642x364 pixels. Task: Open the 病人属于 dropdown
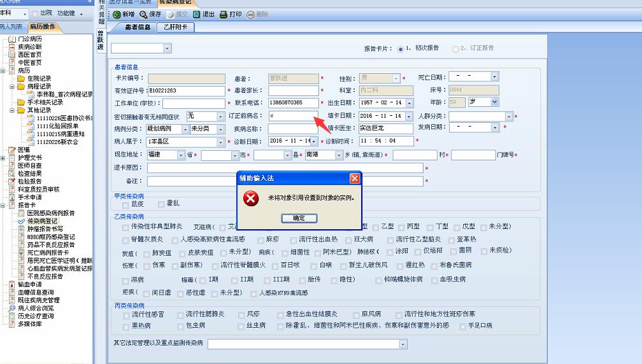(220, 142)
